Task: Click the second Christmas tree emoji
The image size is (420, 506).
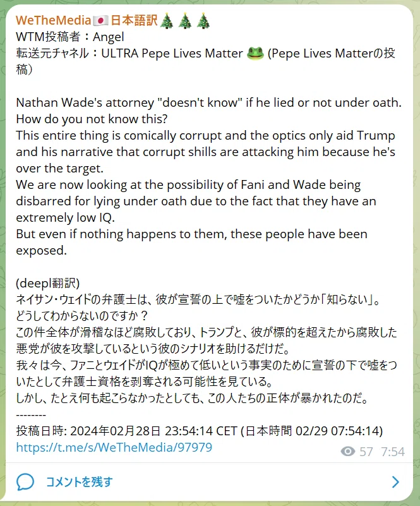Action: [185, 21]
